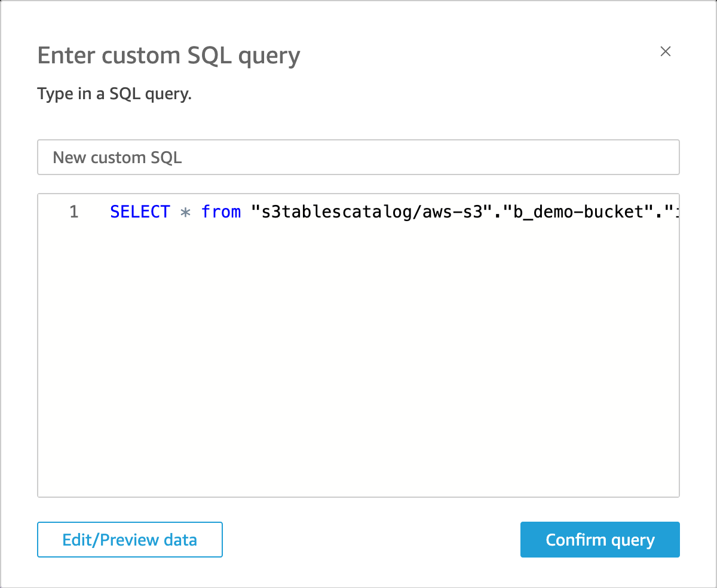Click the Type in a SQL query label
717x588 pixels.
click(x=114, y=93)
